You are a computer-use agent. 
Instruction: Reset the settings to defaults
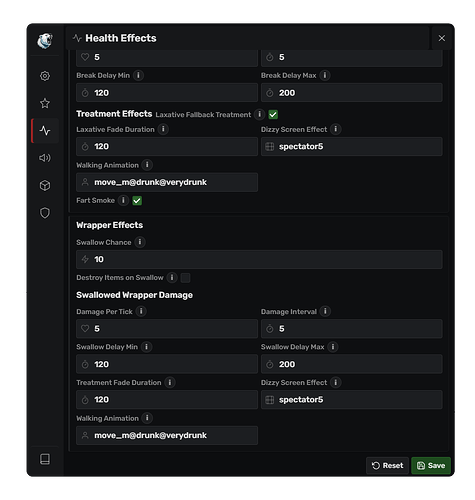387,465
